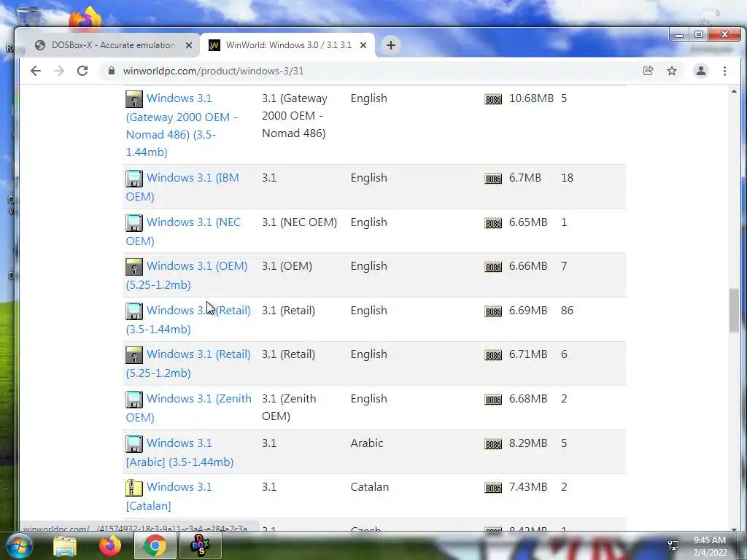Open DOSBox from the taskbar

click(x=200, y=545)
